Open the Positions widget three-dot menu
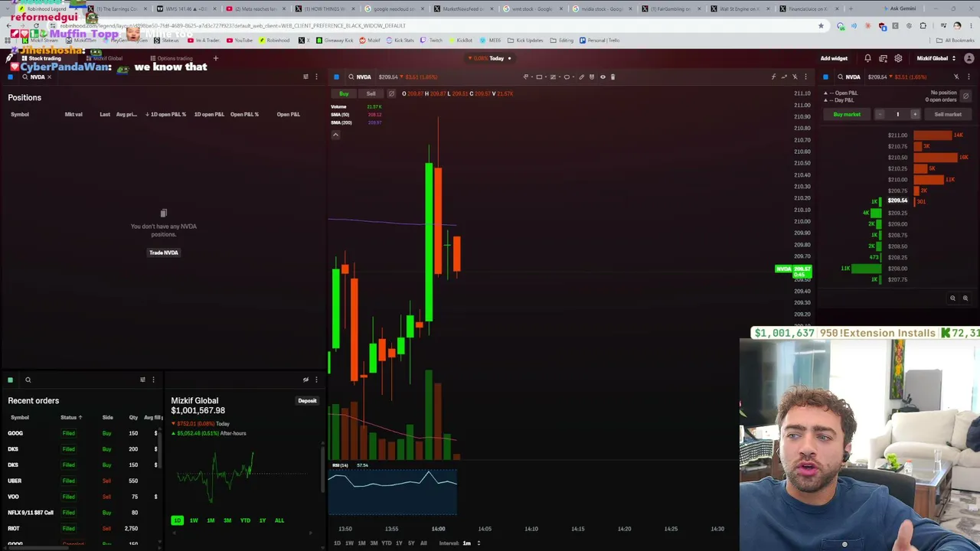The height and width of the screenshot is (551, 980). [316, 77]
